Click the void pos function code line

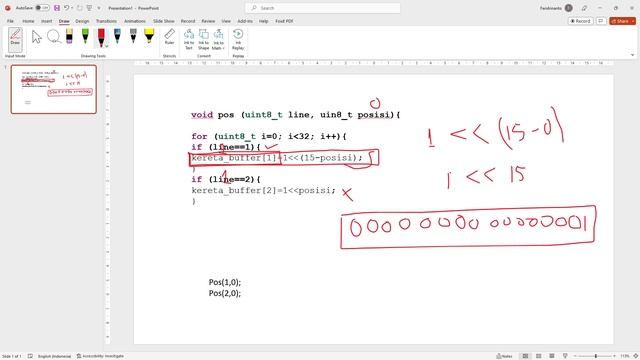pos(296,115)
